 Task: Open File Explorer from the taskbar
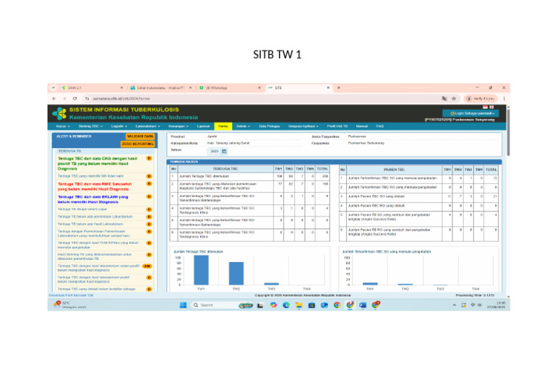(299, 305)
